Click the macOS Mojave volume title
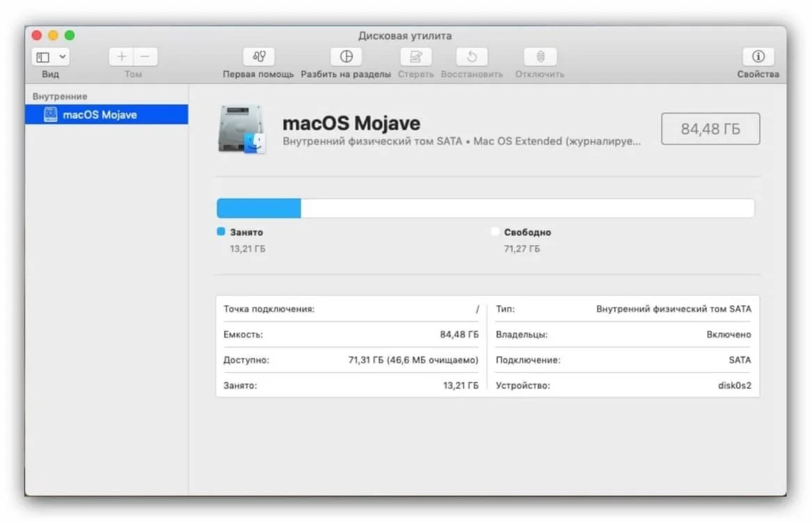The image size is (812, 522). click(x=351, y=123)
